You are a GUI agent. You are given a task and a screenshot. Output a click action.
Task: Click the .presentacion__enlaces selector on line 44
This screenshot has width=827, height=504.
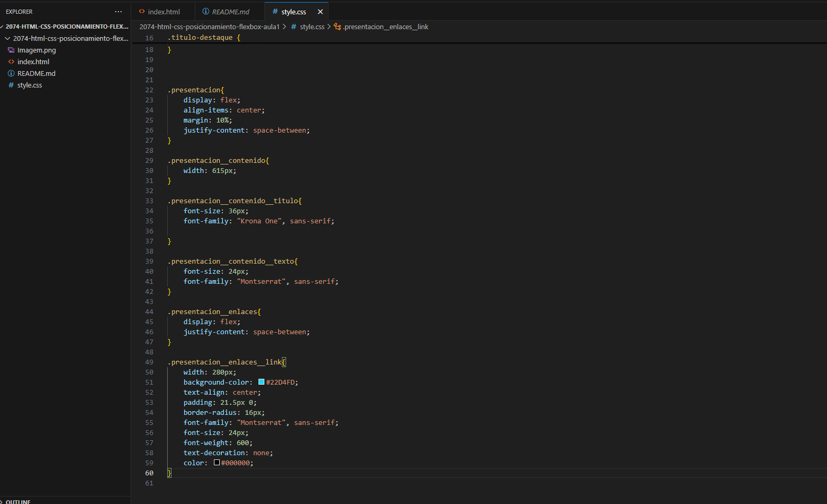point(214,312)
